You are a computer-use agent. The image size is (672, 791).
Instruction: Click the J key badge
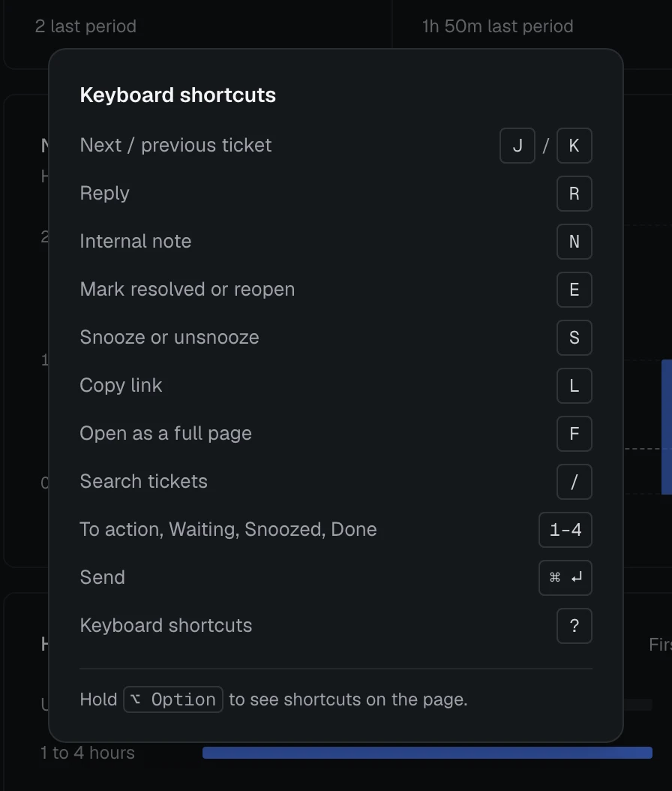517,146
